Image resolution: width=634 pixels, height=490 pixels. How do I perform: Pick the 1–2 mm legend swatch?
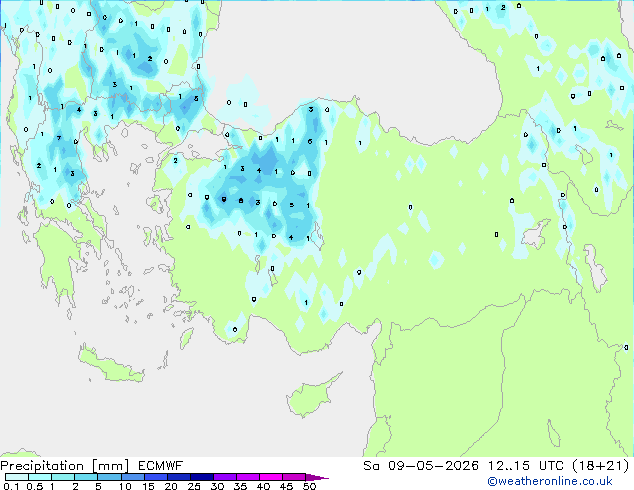[63, 477]
